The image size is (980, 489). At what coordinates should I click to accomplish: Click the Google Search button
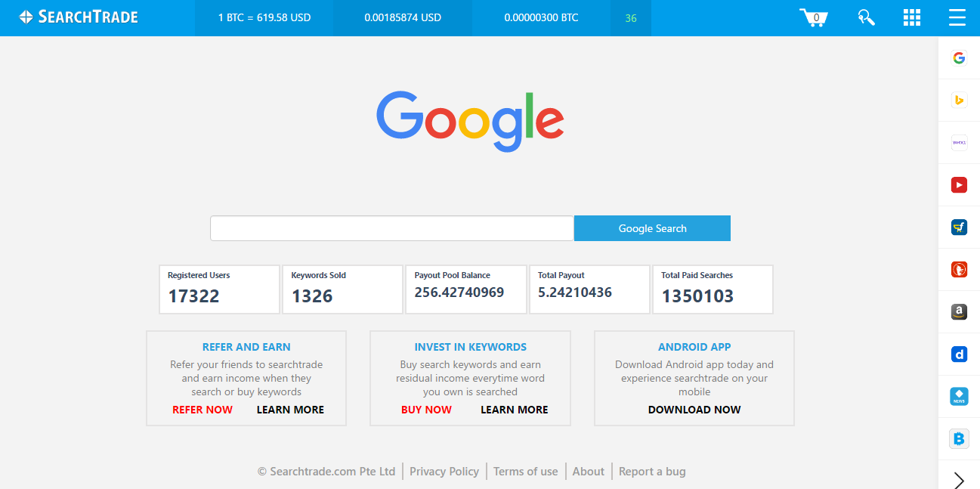click(x=652, y=228)
